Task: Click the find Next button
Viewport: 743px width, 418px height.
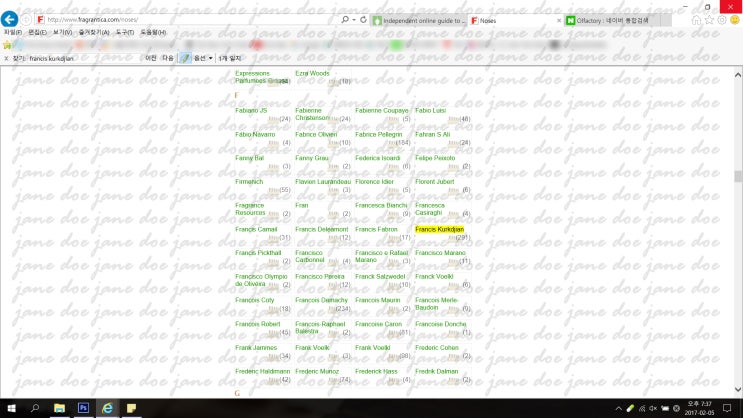Action: (x=168, y=58)
